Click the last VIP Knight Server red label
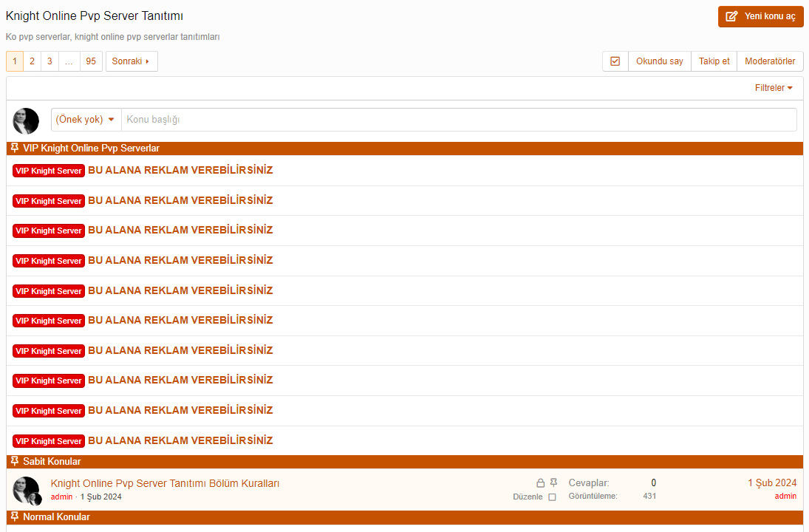 point(49,441)
